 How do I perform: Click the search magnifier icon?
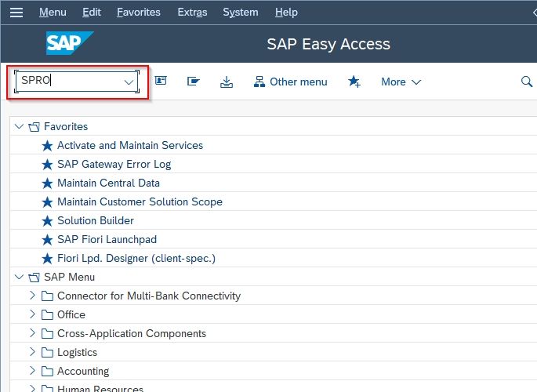pos(526,82)
